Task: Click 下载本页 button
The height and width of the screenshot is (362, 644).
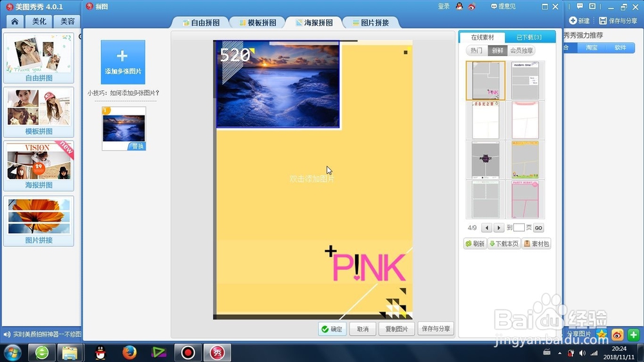Action: coord(504,243)
